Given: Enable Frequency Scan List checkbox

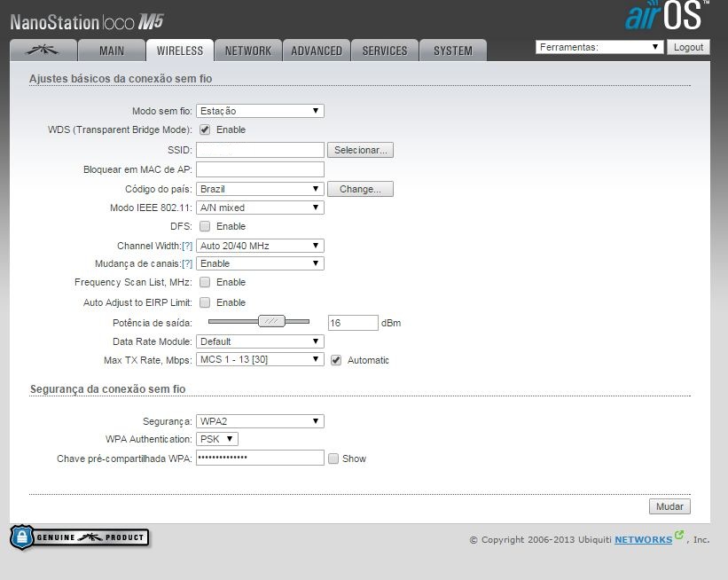Looking at the screenshot, I should pos(205,282).
